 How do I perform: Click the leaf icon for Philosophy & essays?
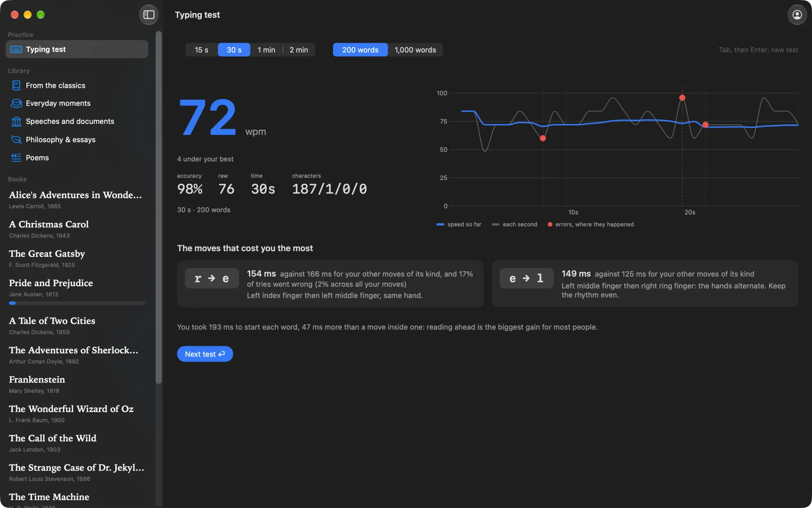tap(16, 139)
